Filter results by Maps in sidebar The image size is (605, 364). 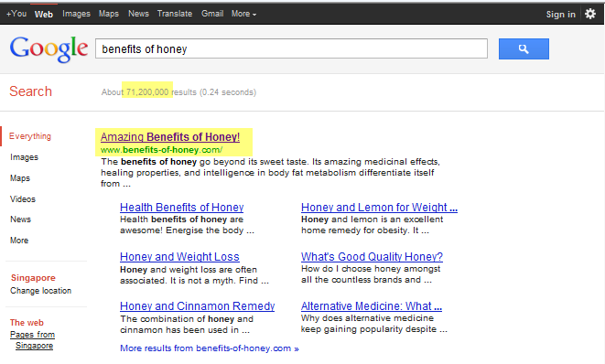(20, 178)
